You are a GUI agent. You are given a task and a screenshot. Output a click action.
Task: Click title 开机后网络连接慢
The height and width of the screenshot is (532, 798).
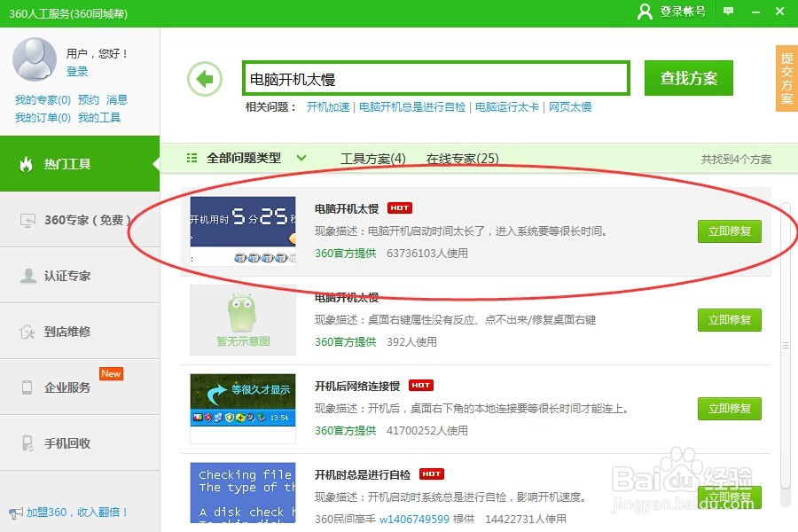coord(357,387)
